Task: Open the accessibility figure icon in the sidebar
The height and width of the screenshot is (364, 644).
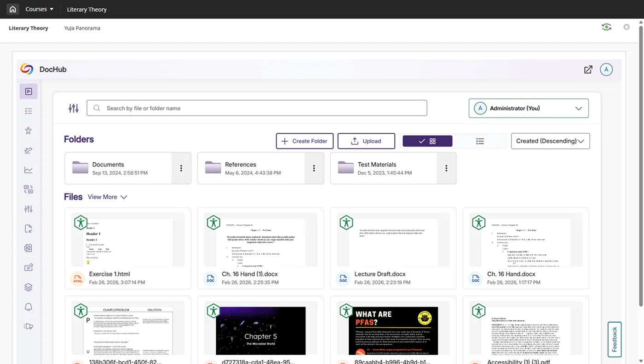Action: click(x=29, y=131)
